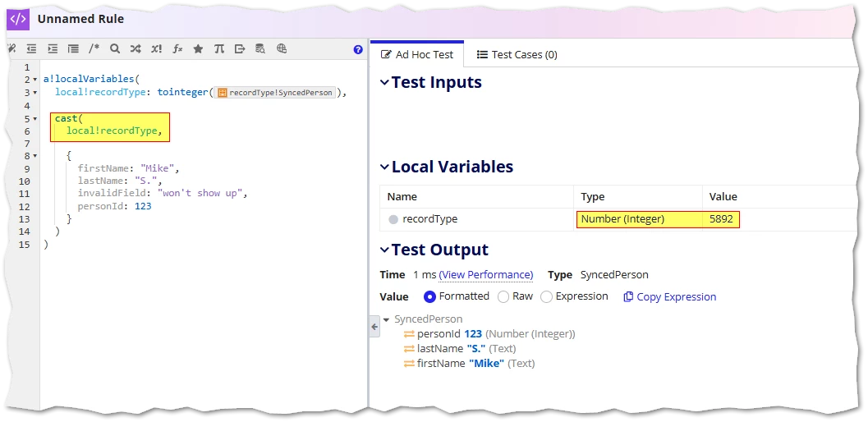This screenshot has height=422, width=868.
Task: Toggle comment with the /* icon
Action: 94,48
